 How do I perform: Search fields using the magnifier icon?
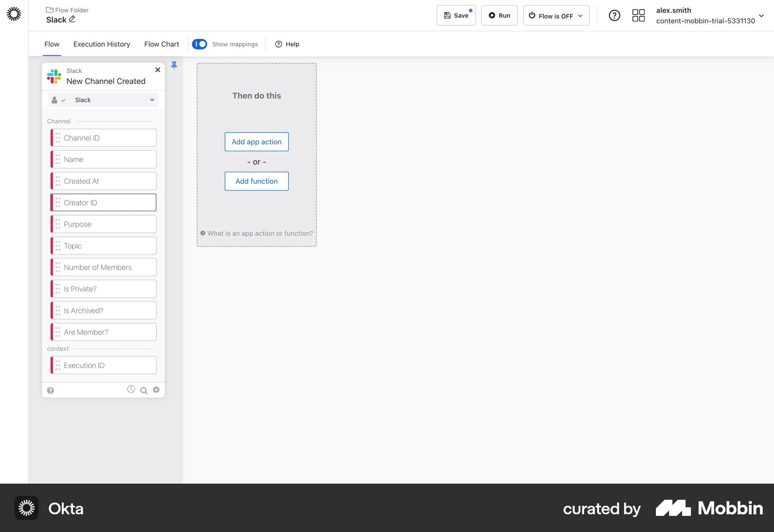point(144,391)
